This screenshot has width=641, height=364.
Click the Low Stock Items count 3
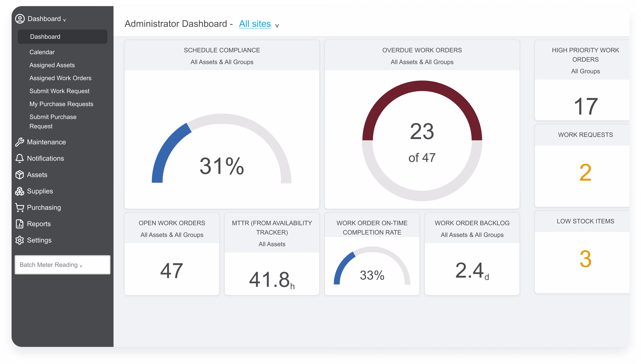[x=585, y=259]
